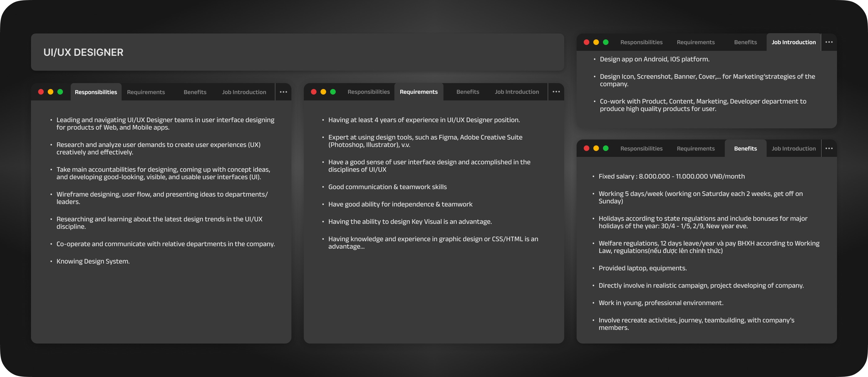This screenshot has height=377, width=868.
Task: Open the Benefits tab in the Job Introduction window
Action: click(x=745, y=42)
